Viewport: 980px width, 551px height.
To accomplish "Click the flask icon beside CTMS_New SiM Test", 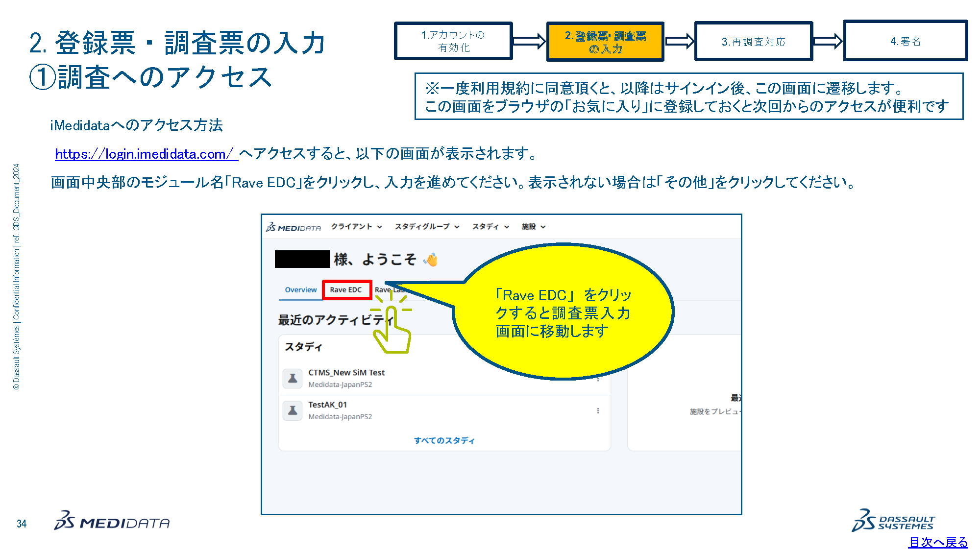I will point(293,378).
